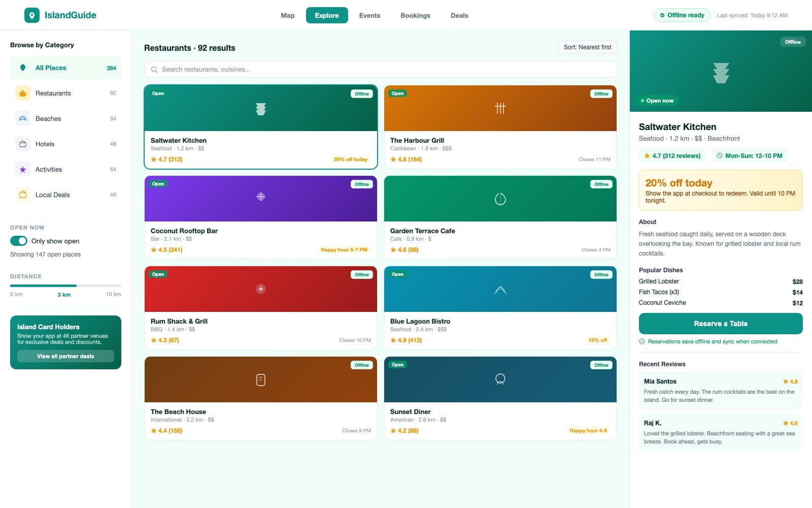The width and height of the screenshot is (812, 508).
Task: Click the Restaurants category icon
Action: pos(23,93)
